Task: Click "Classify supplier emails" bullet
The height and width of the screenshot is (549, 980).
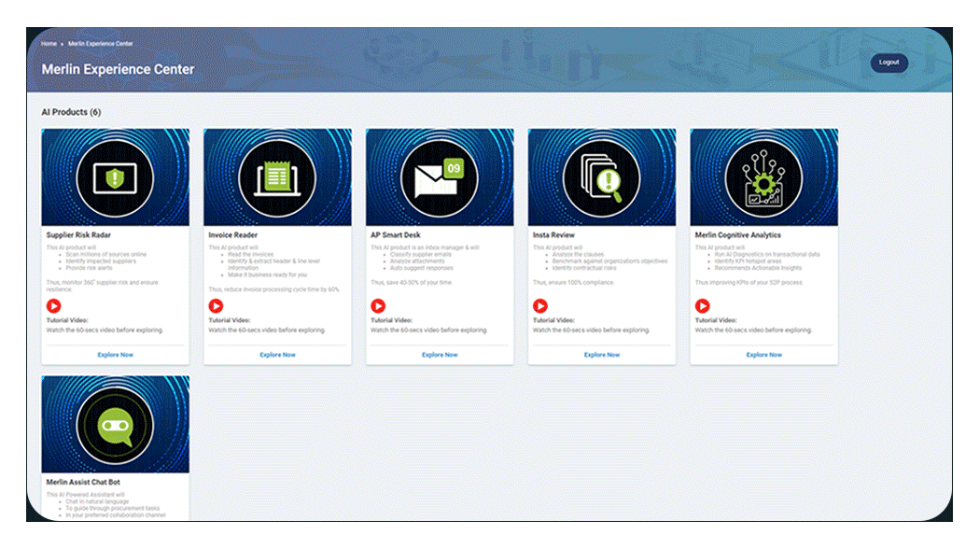Action: click(x=421, y=255)
